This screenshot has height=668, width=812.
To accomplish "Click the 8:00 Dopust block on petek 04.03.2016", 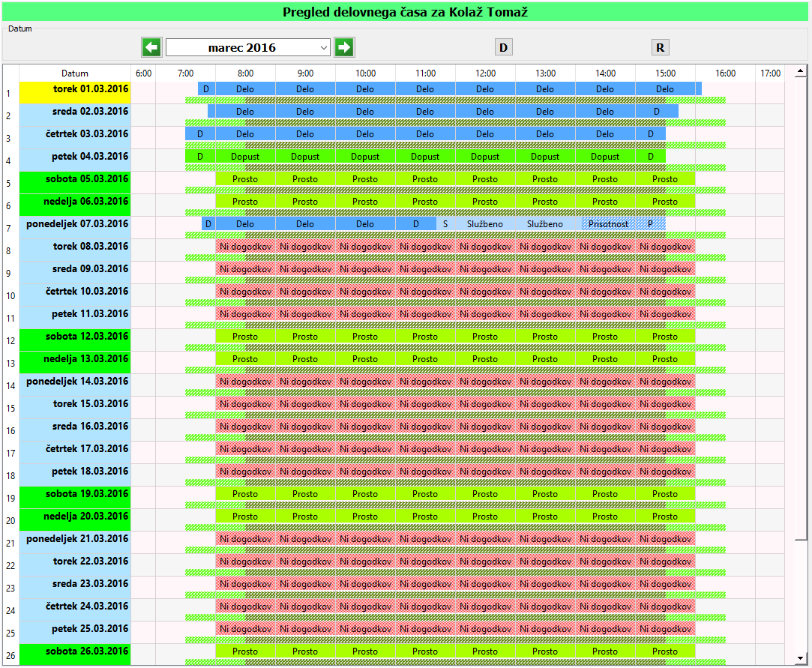I will click(245, 157).
